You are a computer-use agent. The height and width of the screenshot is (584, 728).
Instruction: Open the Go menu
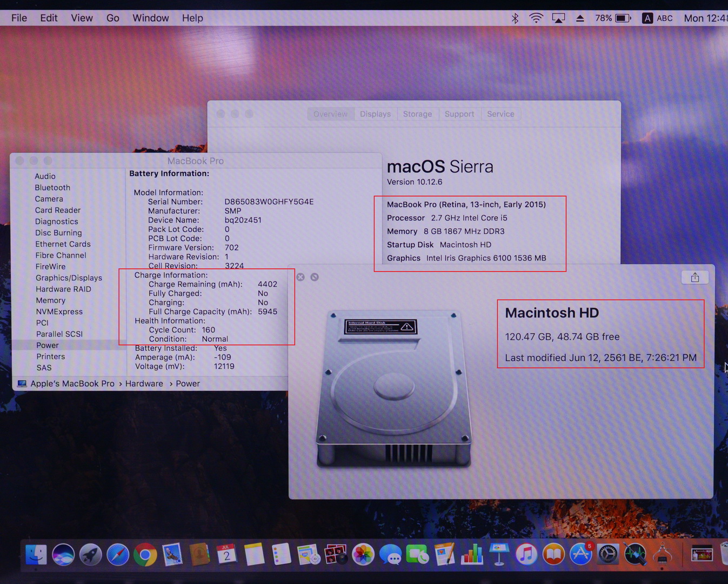pyautogui.click(x=113, y=18)
